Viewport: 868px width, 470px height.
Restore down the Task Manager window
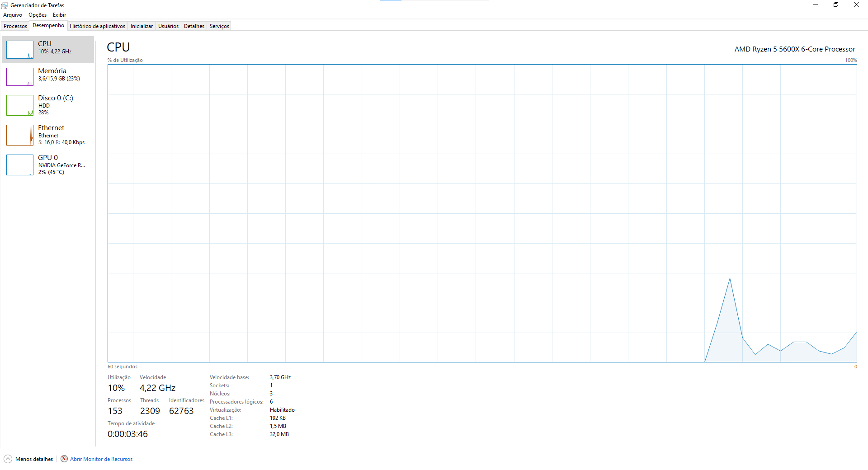[x=836, y=5]
